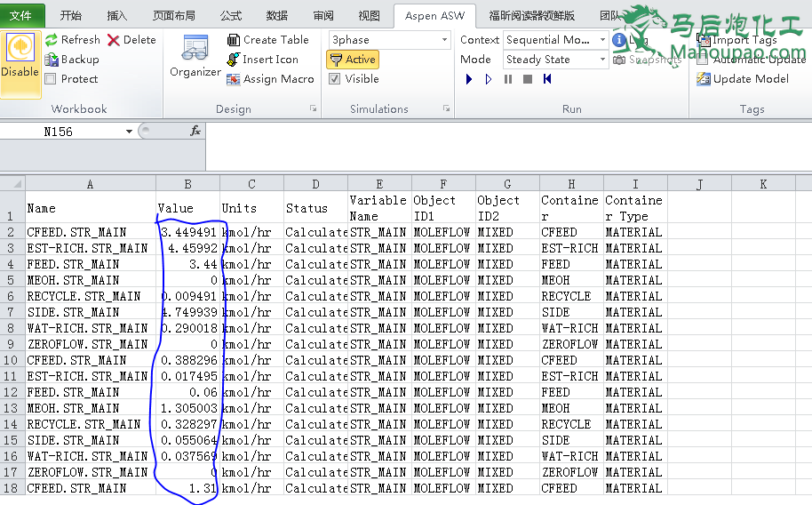
Task: Click the Snapshots camera icon
Action: tap(619, 60)
